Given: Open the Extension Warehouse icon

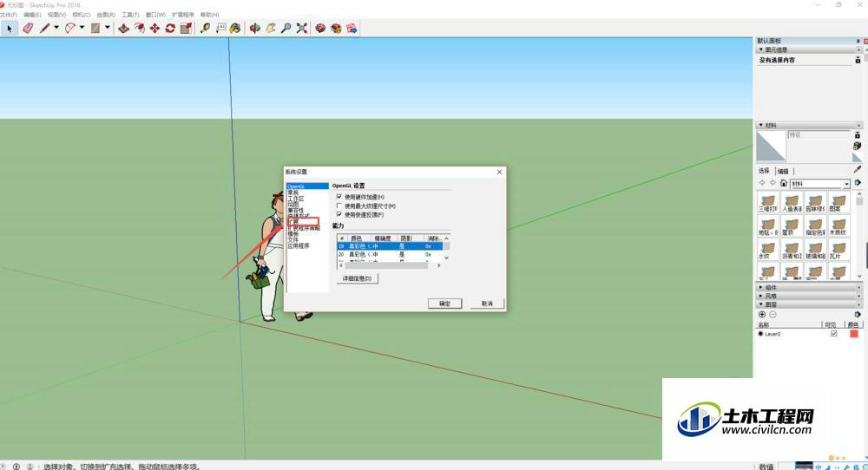Looking at the screenshot, I should pos(337,29).
